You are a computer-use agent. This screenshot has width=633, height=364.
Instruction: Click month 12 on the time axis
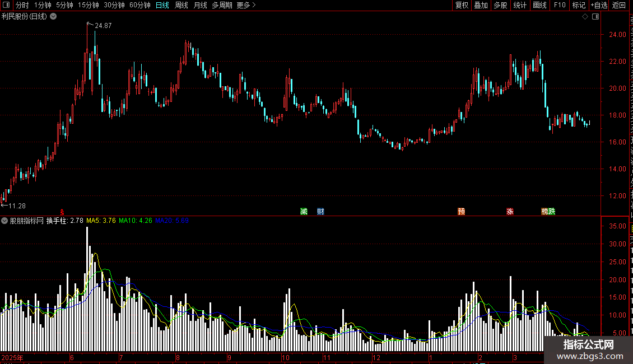point(376,357)
